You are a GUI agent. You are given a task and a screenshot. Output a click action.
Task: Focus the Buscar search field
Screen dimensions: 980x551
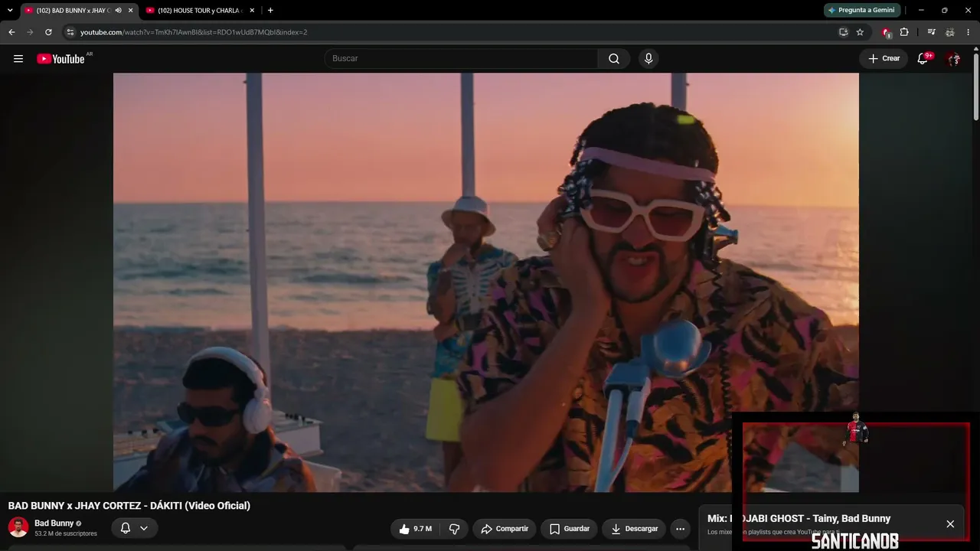point(461,59)
